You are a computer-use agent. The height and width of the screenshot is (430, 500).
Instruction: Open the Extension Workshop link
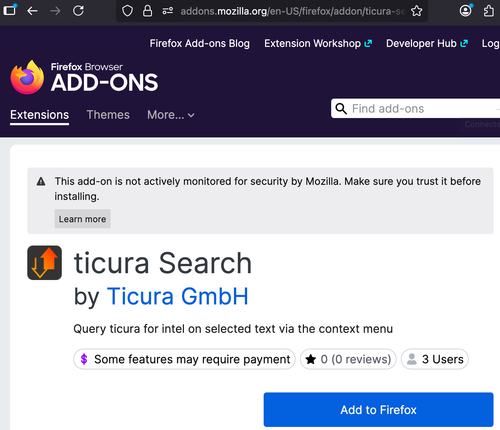(x=318, y=43)
